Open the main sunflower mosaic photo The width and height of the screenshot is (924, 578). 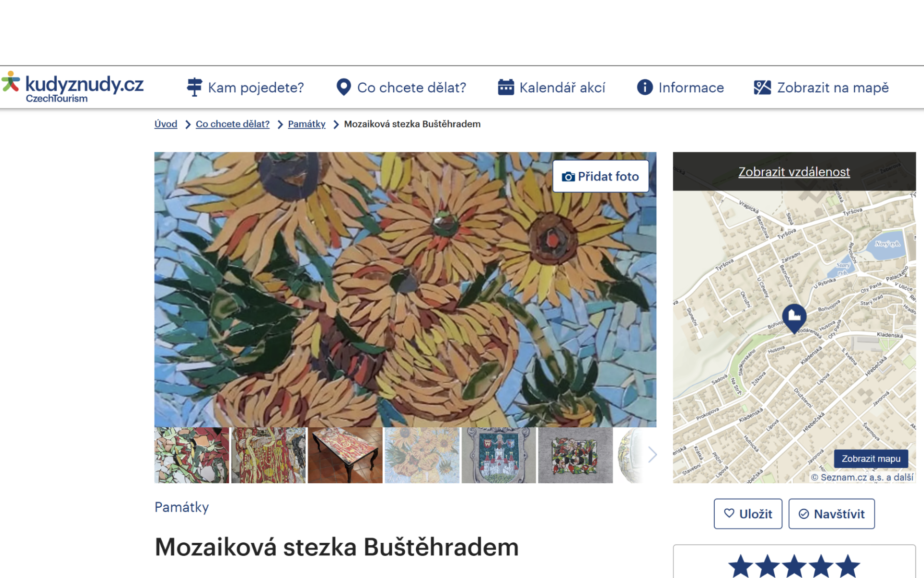405,290
